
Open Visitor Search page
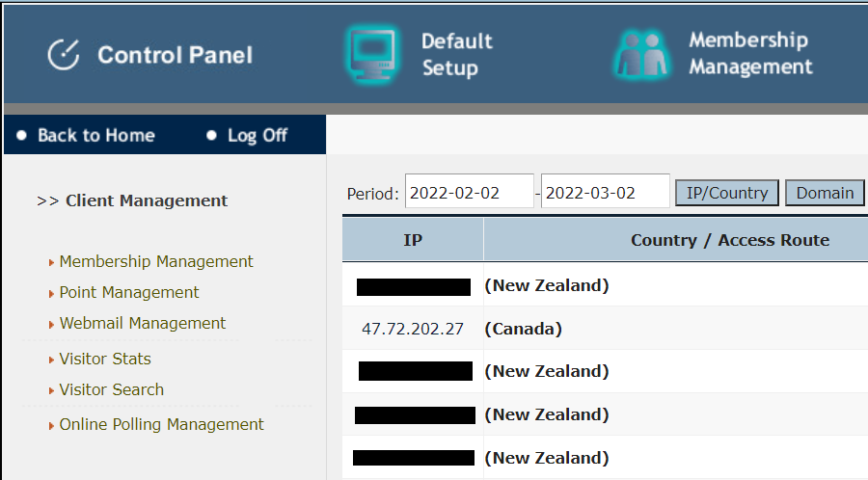coord(112,389)
